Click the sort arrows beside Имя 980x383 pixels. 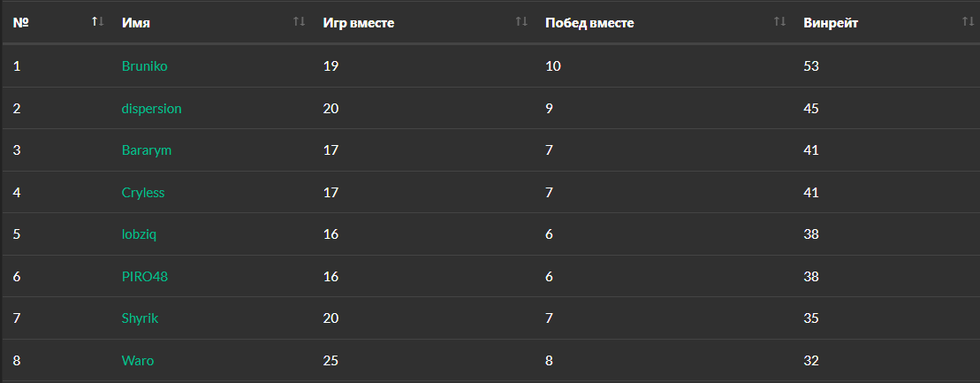click(x=299, y=21)
